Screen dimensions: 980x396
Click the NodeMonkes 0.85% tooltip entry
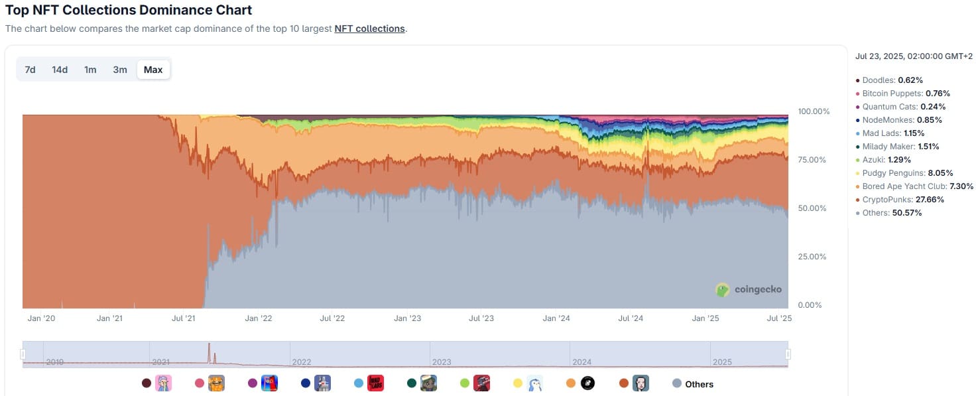click(899, 120)
